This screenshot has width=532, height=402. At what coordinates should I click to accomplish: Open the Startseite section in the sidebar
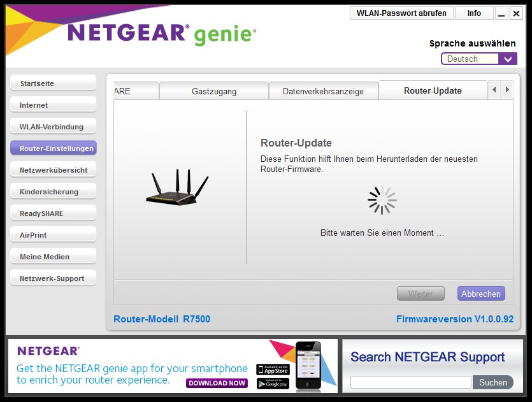pyautogui.click(x=54, y=83)
